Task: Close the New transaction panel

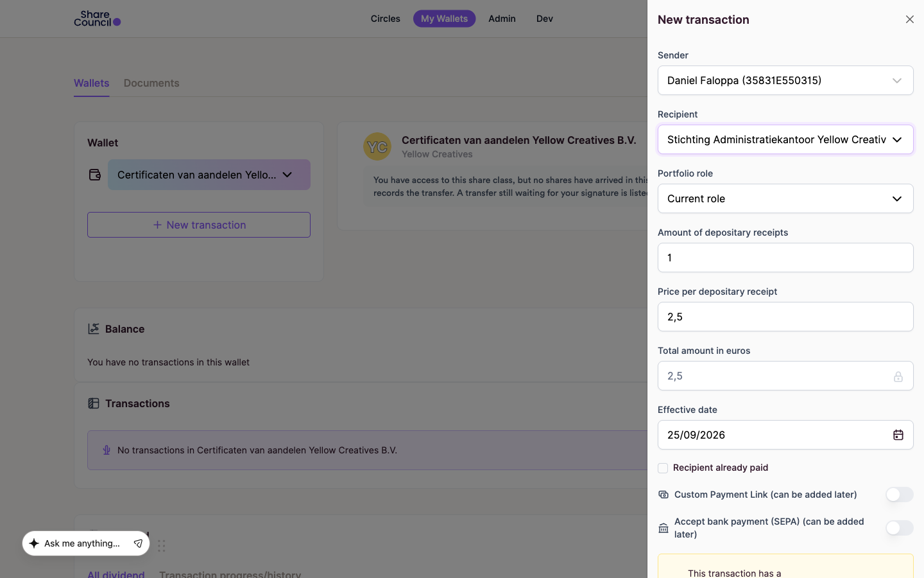Action: pyautogui.click(x=910, y=19)
